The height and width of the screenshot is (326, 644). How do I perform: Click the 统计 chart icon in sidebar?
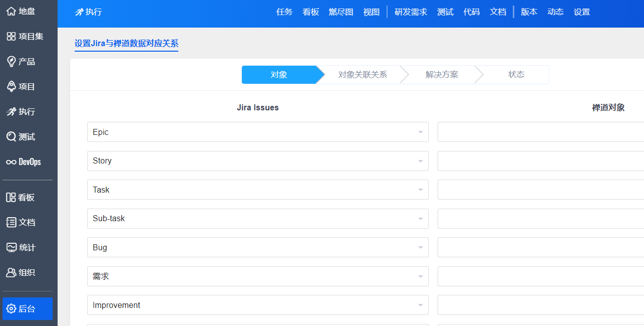pos(11,247)
